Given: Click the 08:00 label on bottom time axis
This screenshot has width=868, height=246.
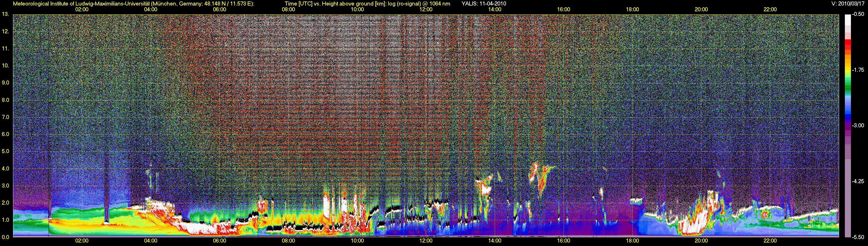Looking at the screenshot, I should tap(288, 241).
